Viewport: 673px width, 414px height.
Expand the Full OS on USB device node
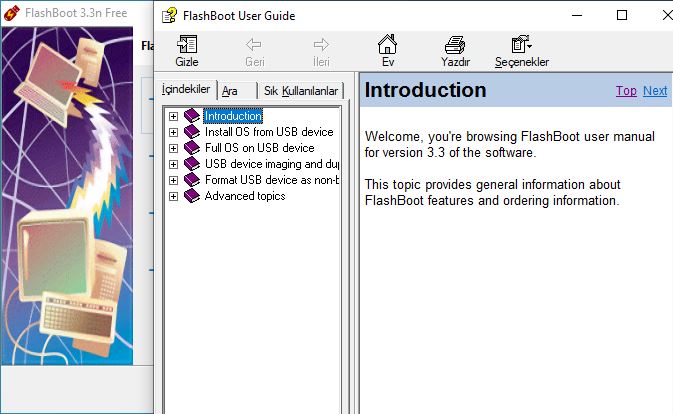point(173,148)
